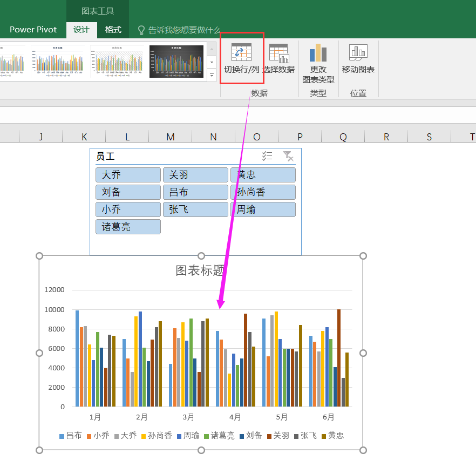
Task: Open the Power Pivot tab
Action: [x=33, y=30]
